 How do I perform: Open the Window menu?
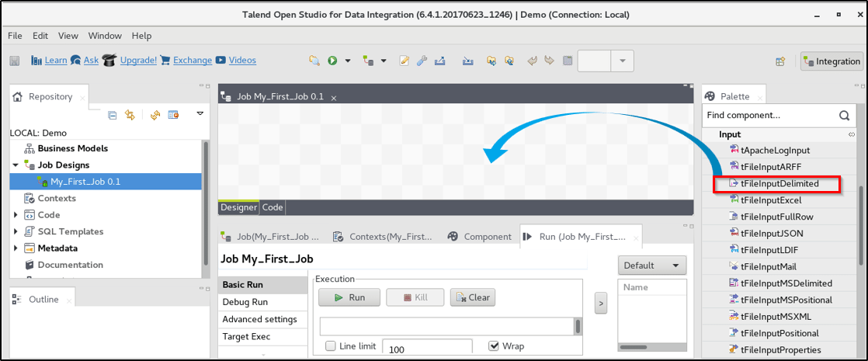pyautogui.click(x=105, y=36)
